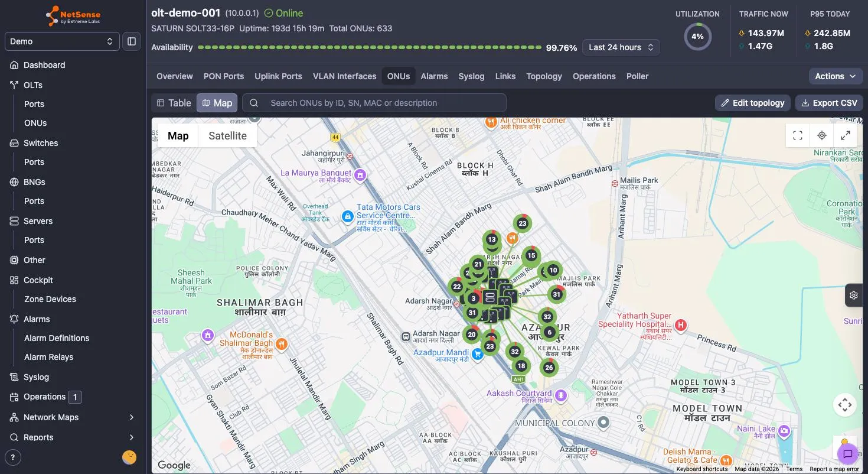This screenshot has width=868, height=474.
Task: Open map settings gear on right edge
Action: click(854, 295)
